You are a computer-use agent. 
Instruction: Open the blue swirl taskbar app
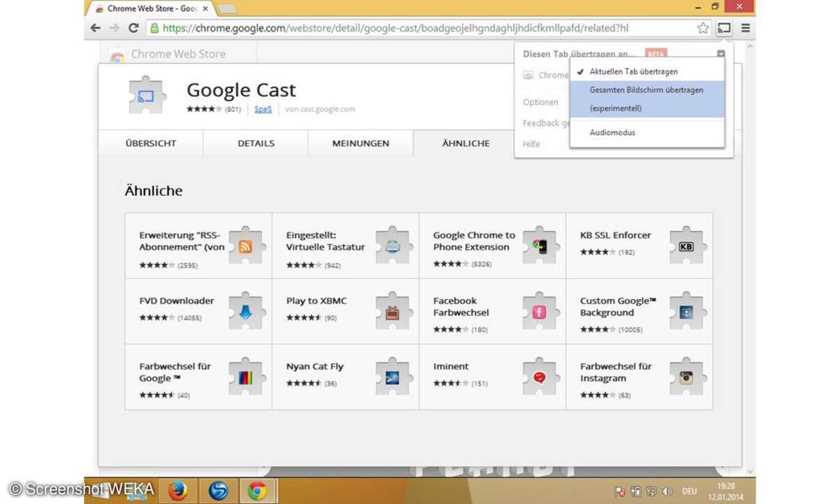click(218, 491)
